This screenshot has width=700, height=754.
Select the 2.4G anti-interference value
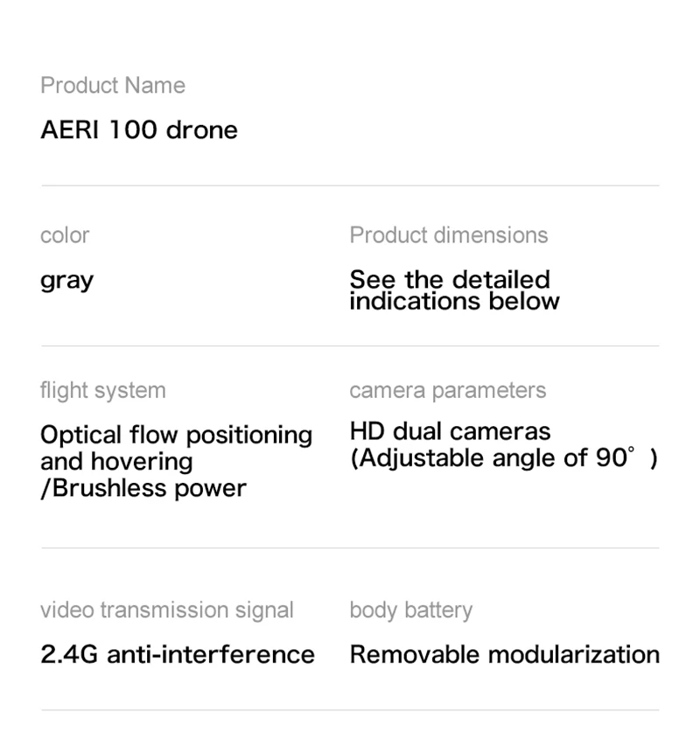(178, 654)
